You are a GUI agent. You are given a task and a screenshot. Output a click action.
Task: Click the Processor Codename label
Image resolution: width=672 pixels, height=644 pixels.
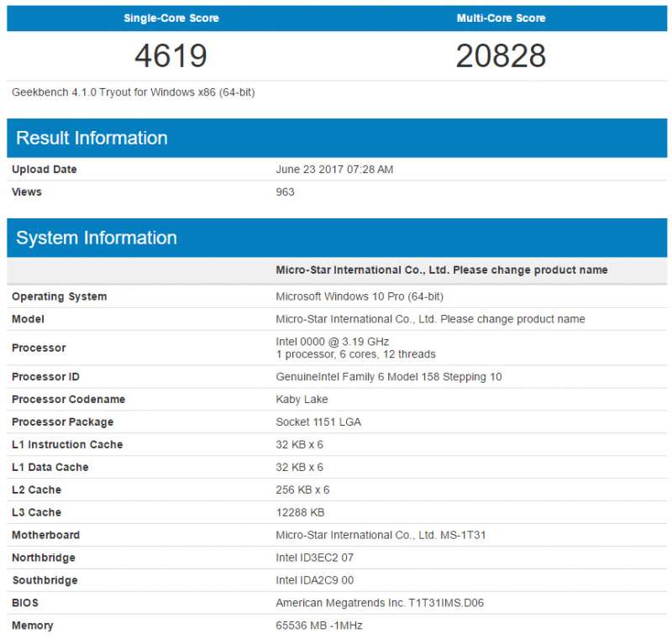point(68,400)
